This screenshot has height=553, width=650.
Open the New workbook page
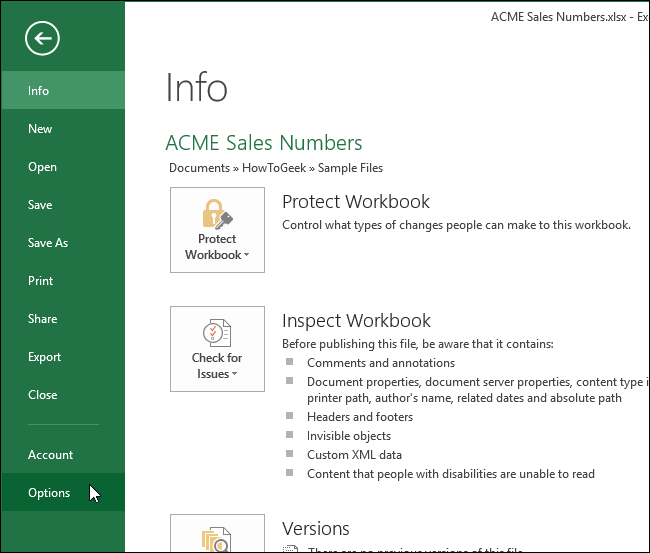pos(63,129)
